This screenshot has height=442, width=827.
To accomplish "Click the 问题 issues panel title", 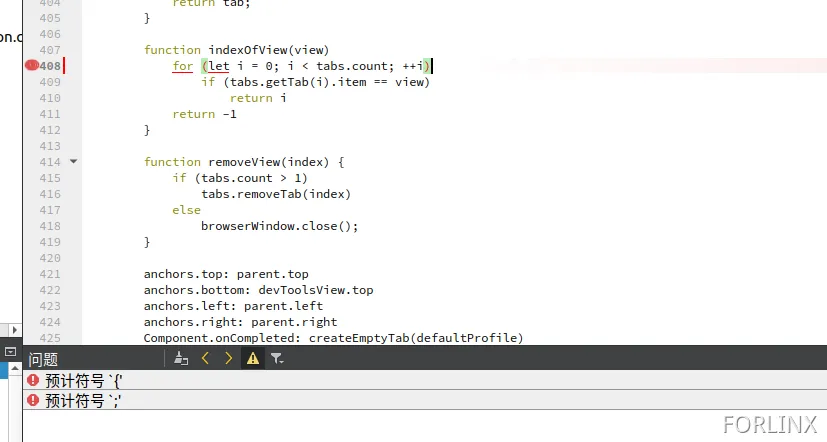I will point(43,359).
